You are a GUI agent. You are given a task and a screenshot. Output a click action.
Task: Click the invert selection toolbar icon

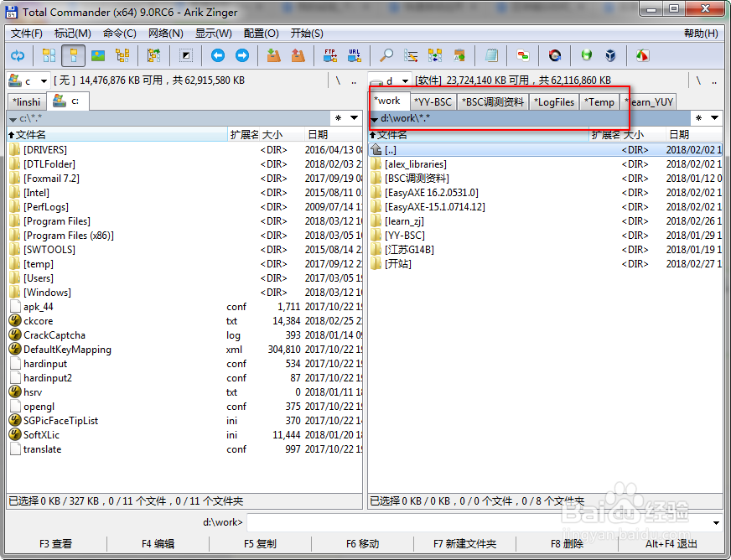(185, 56)
